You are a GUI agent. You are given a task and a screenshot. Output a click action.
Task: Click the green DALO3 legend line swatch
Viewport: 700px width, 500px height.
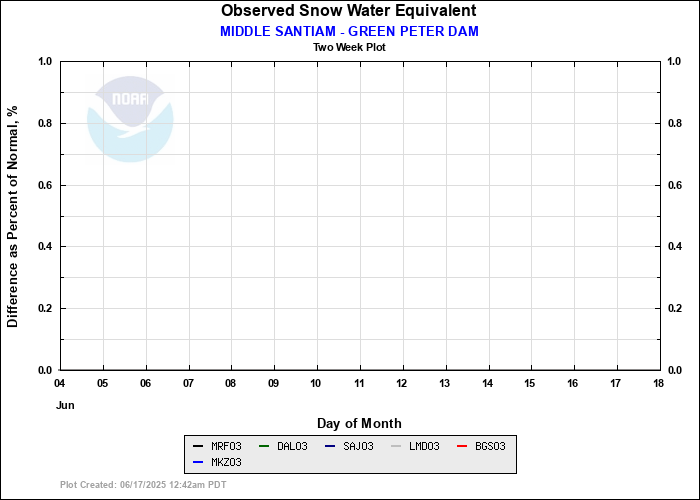[x=264, y=446]
